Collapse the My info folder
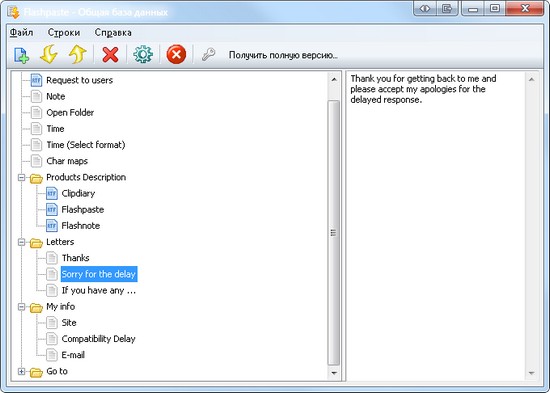 point(21,306)
